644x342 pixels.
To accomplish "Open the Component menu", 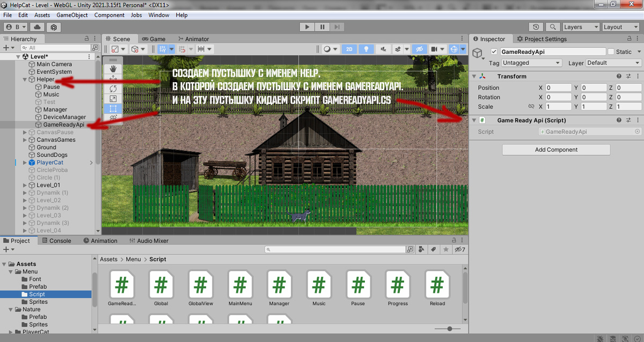I will 109,15.
